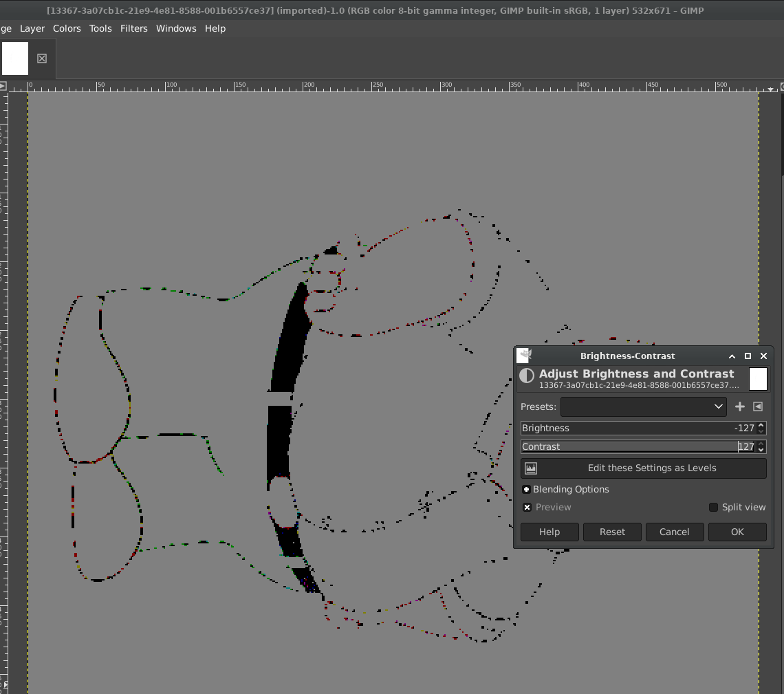Increase Contrast with the up arrow
The width and height of the screenshot is (784, 694).
761,444
